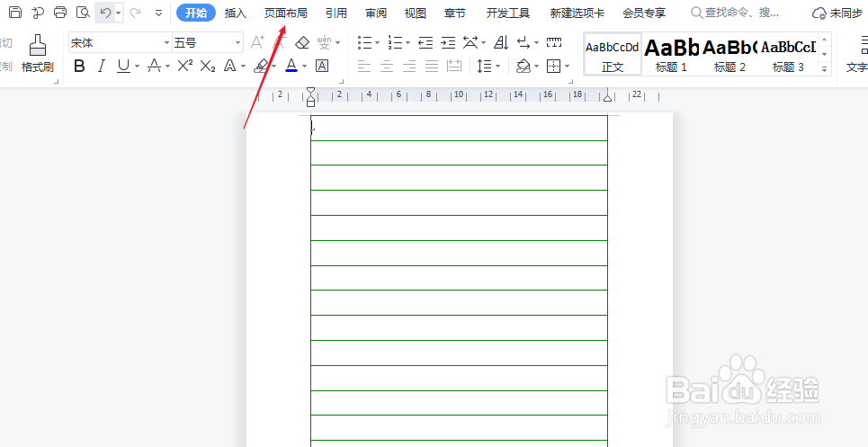Toggle align right
868x447 pixels.
point(409,67)
